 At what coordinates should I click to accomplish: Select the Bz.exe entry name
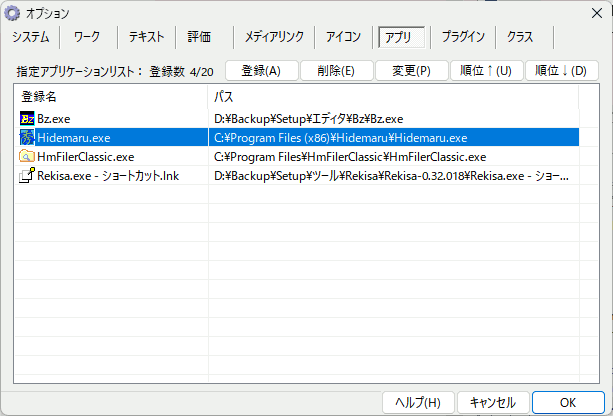[54, 118]
